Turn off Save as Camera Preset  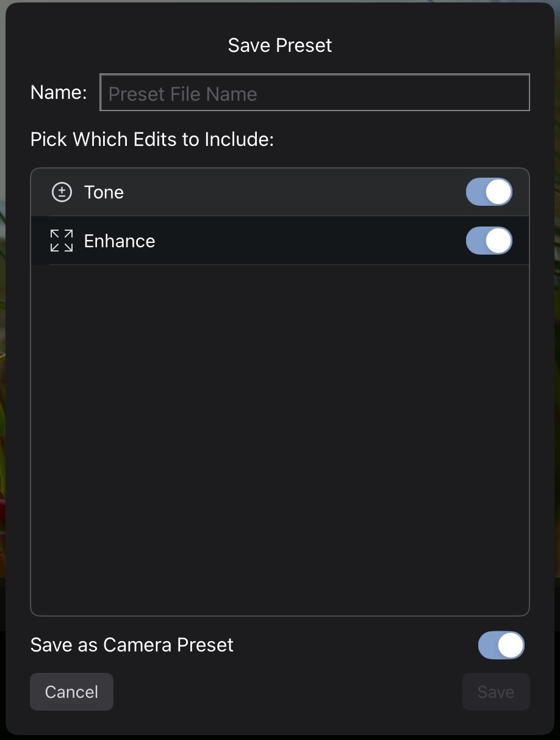coord(501,645)
